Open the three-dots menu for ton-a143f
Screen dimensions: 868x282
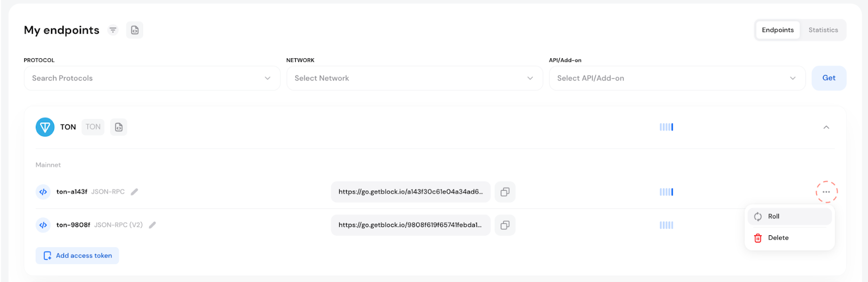point(826,192)
